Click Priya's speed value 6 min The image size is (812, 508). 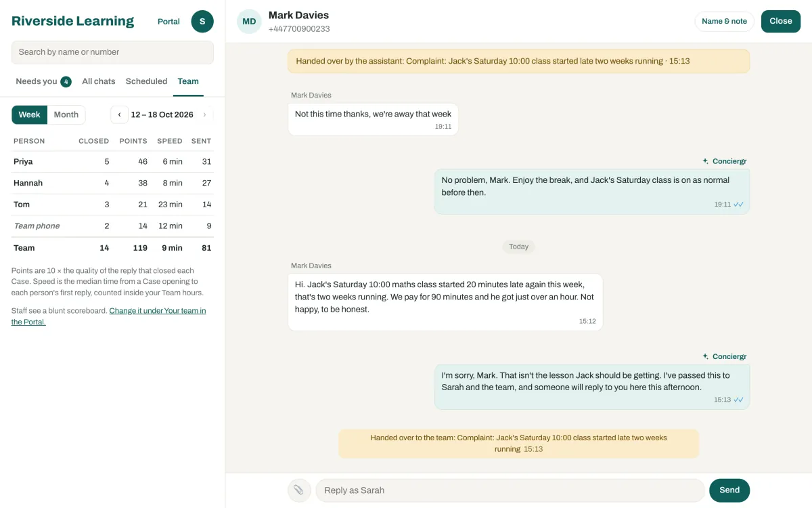point(172,162)
